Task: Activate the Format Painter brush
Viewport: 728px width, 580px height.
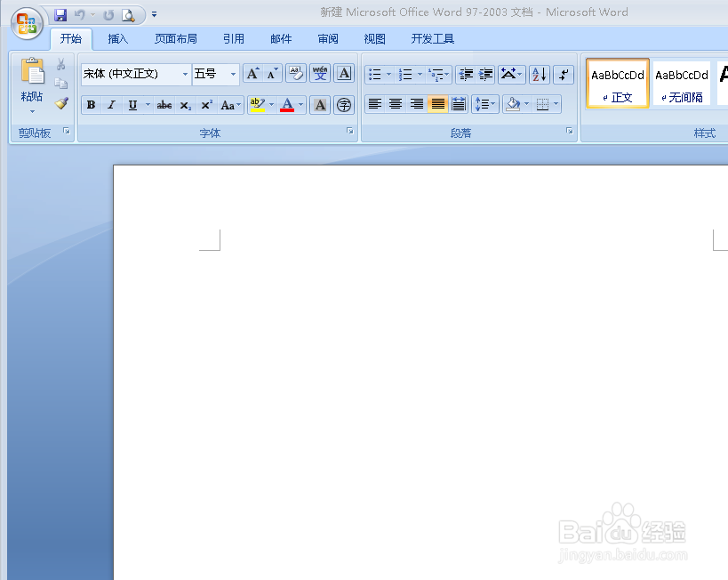Action: click(60, 103)
